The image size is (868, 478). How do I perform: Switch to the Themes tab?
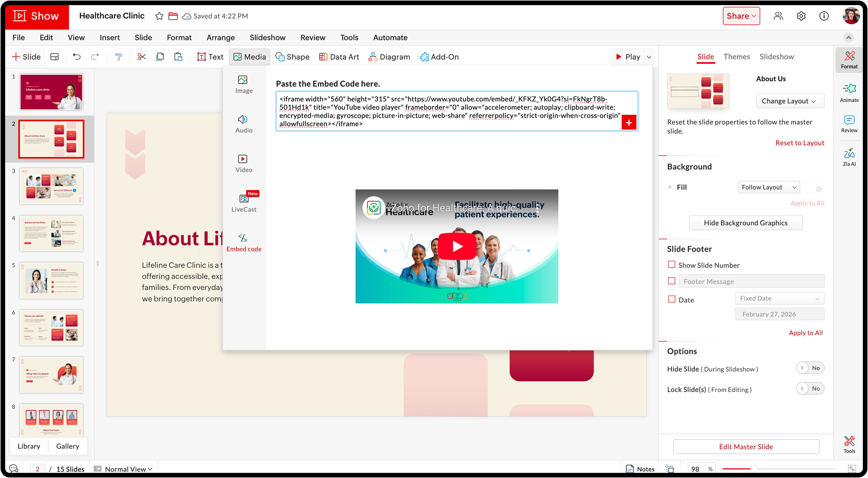pyautogui.click(x=737, y=57)
